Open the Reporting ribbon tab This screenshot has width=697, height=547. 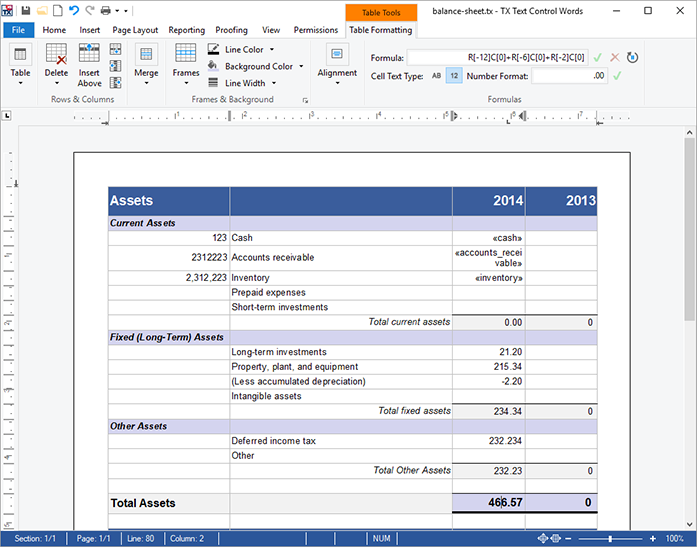pyautogui.click(x=187, y=30)
